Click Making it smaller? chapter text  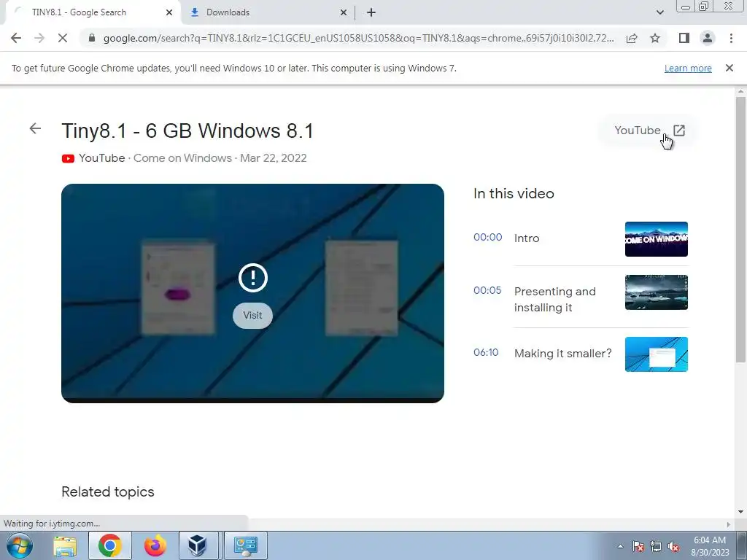coord(562,354)
